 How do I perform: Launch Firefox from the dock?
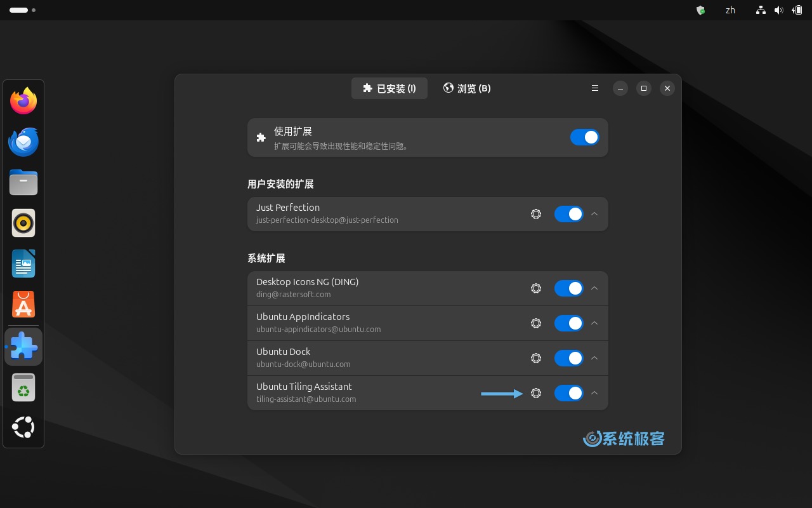click(x=23, y=101)
